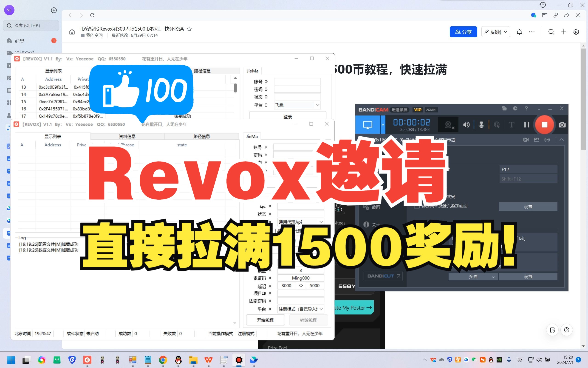The height and width of the screenshot is (368, 588).
Task: Open the Bandicam scheduled recording clock icon
Action: [x=515, y=109]
